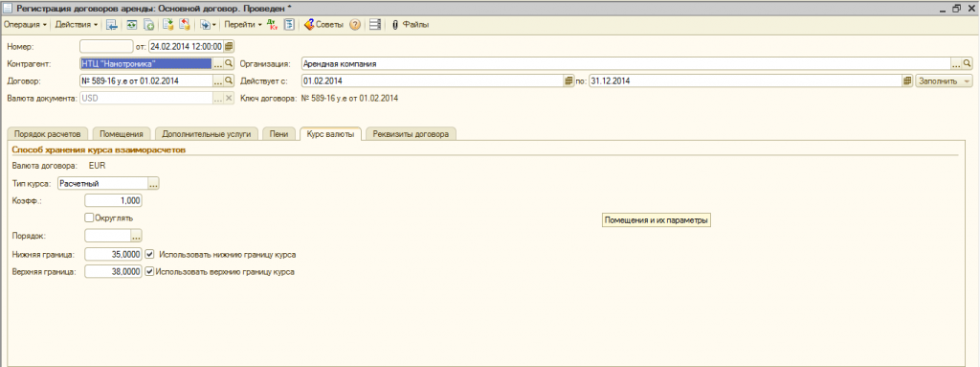Switch to the Помещения tab
Viewport: 980px width, 367px height.
coord(122,134)
